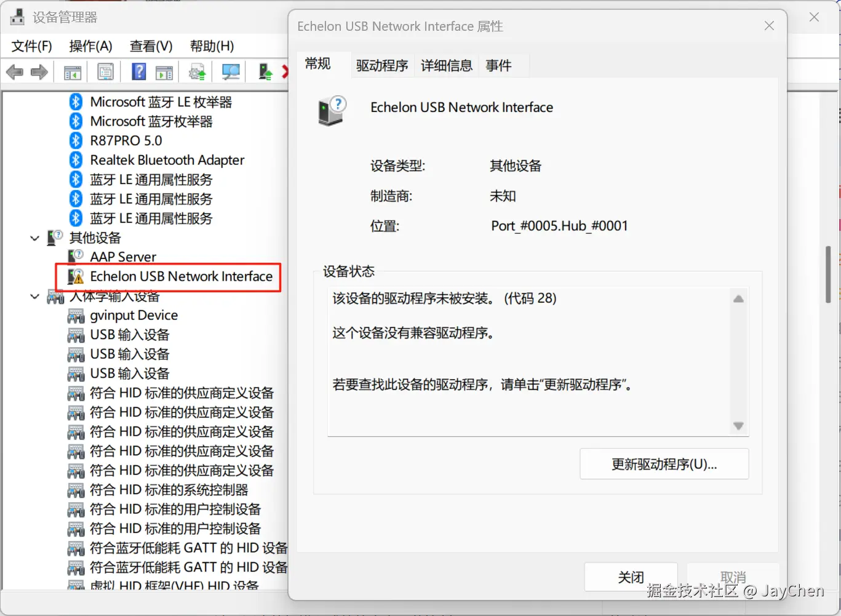
Task: Click the properties toolbar icon
Action: click(x=105, y=73)
